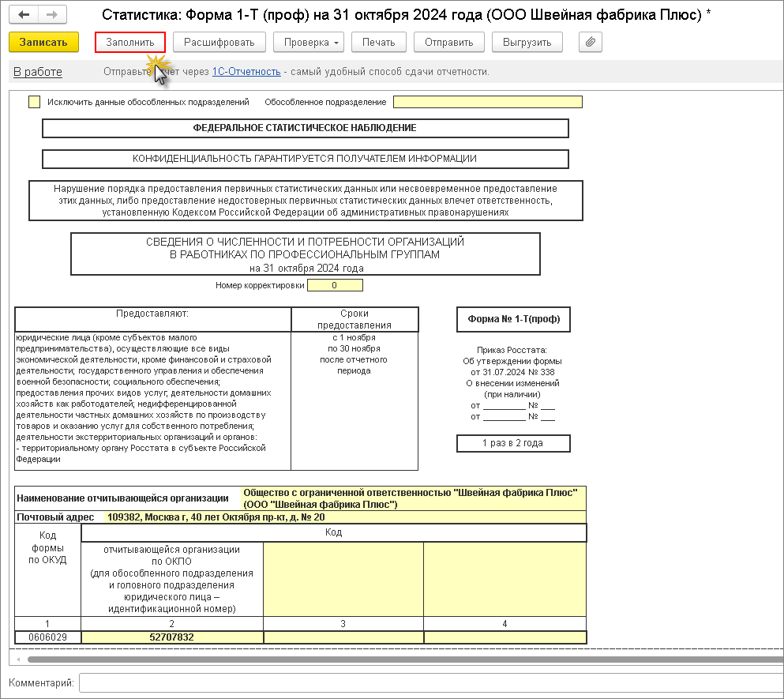Screen dimensions: 784x699
Task: Click the Печать button
Action: pos(378,42)
